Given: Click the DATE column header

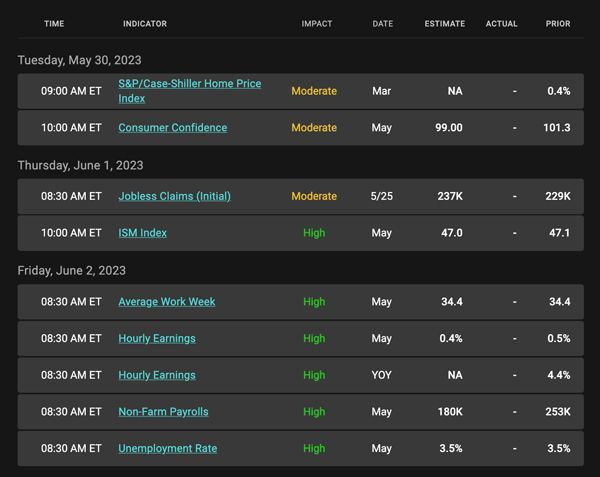Looking at the screenshot, I should (x=383, y=24).
